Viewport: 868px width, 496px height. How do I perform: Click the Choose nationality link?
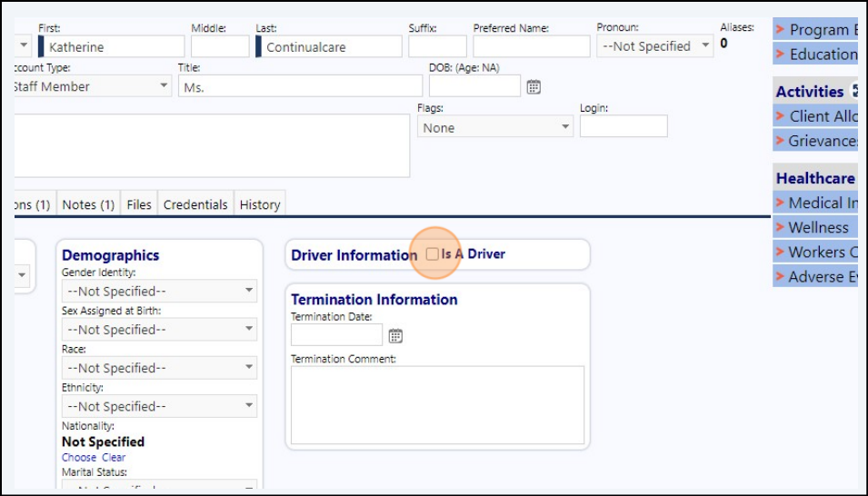tap(78, 457)
